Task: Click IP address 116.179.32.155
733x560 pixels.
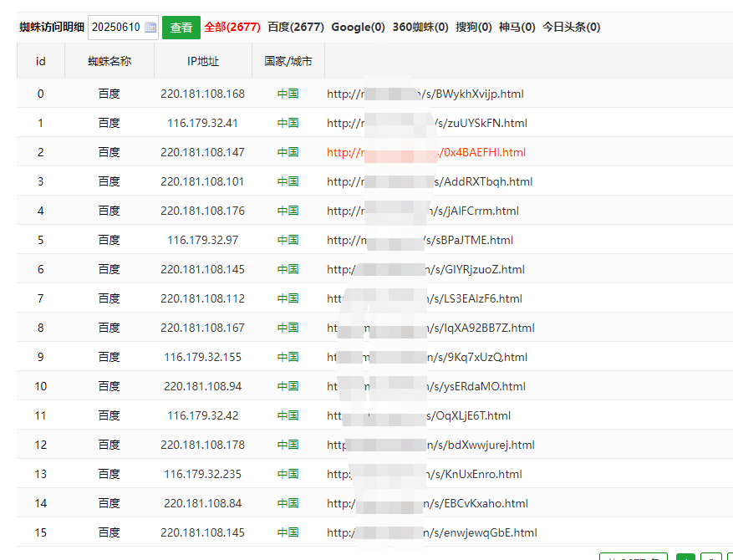Action: 202,357
